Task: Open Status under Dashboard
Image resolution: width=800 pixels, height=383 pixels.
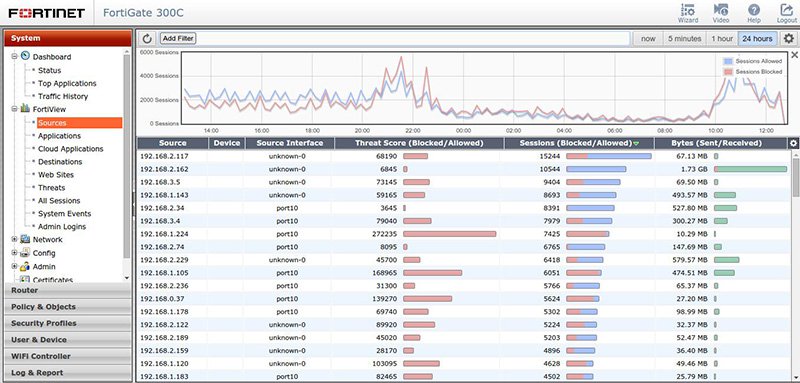Action: 49,70
